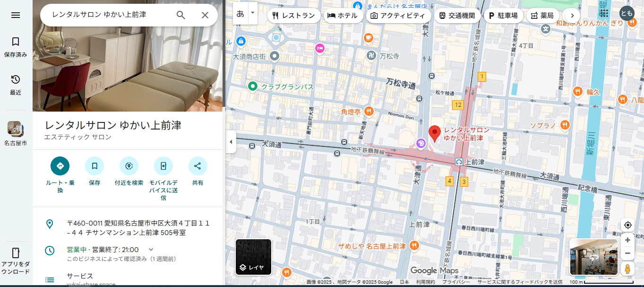644x287 pixels.
Task: Select the レストラン category chip
Action: click(x=293, y=16)
